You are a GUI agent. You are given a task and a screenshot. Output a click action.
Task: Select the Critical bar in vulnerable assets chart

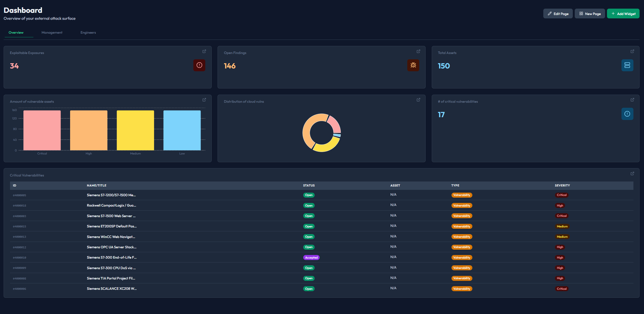tap(42, 130)
